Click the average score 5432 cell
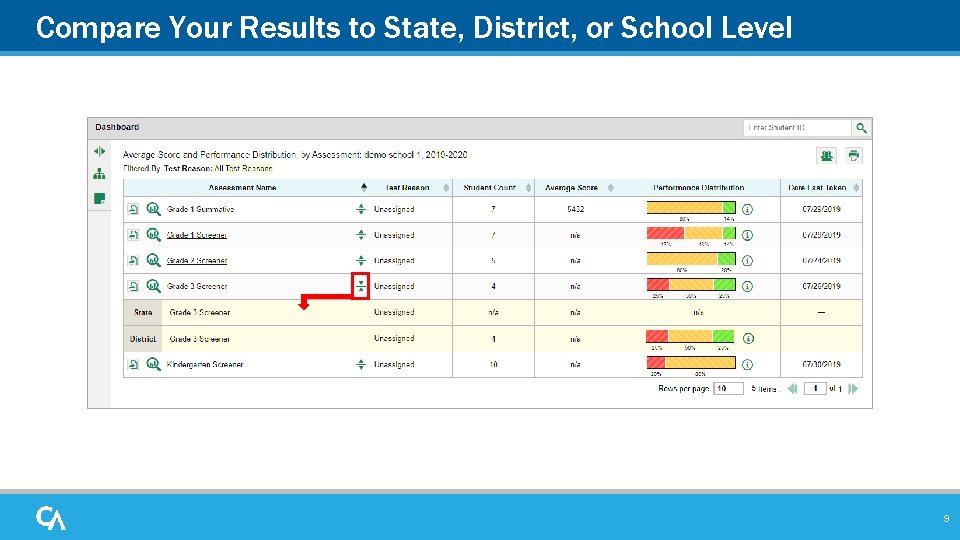 576,209
